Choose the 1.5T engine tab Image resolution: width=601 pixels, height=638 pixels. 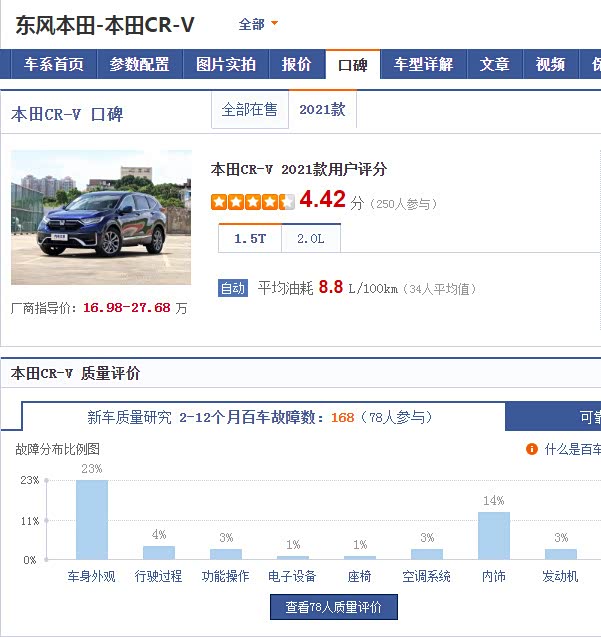[x=250, y=238]
